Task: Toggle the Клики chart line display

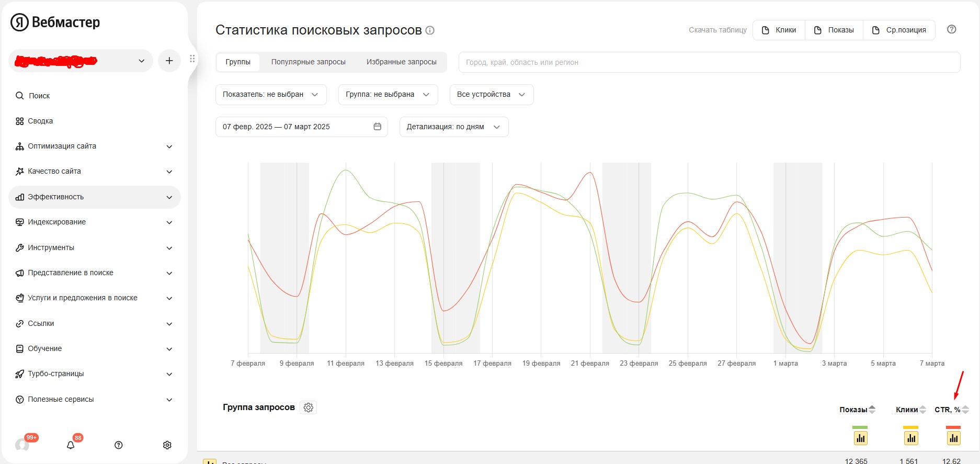Action: click(x=911, y=438)
